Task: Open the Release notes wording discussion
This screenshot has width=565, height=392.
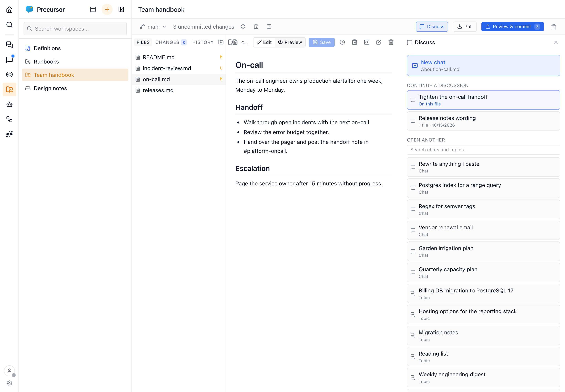Action: [483, 121]
